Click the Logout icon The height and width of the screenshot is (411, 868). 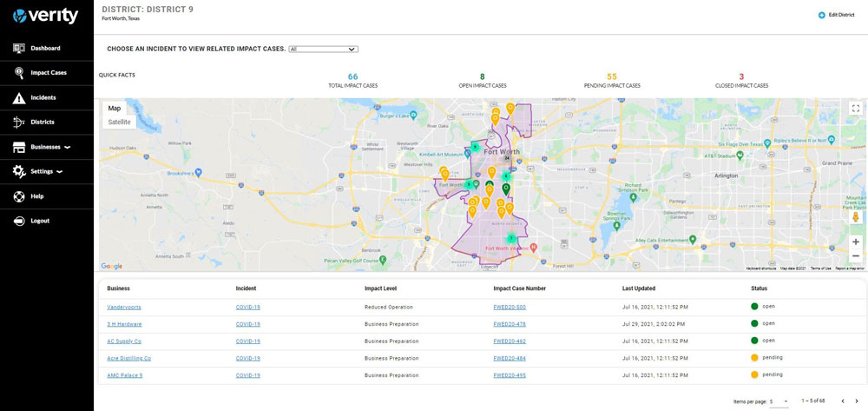pyautogui.click(x=18, y=221)
